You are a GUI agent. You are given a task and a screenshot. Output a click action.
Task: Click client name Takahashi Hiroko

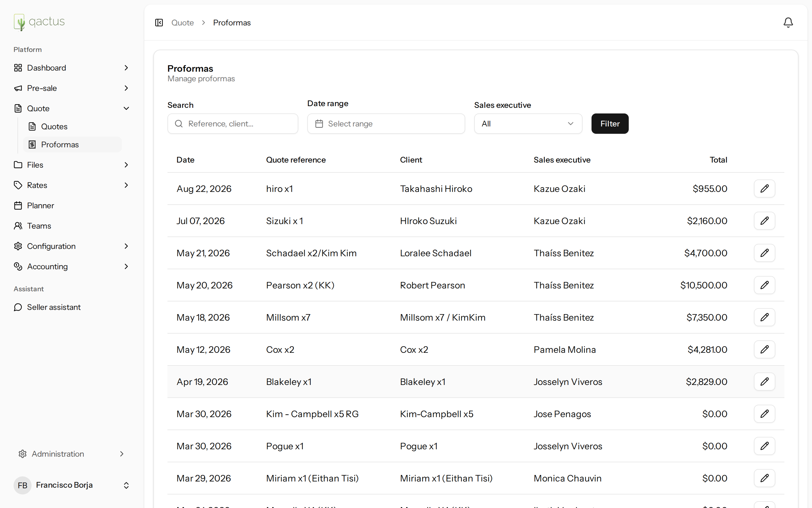tap(436, 189)
